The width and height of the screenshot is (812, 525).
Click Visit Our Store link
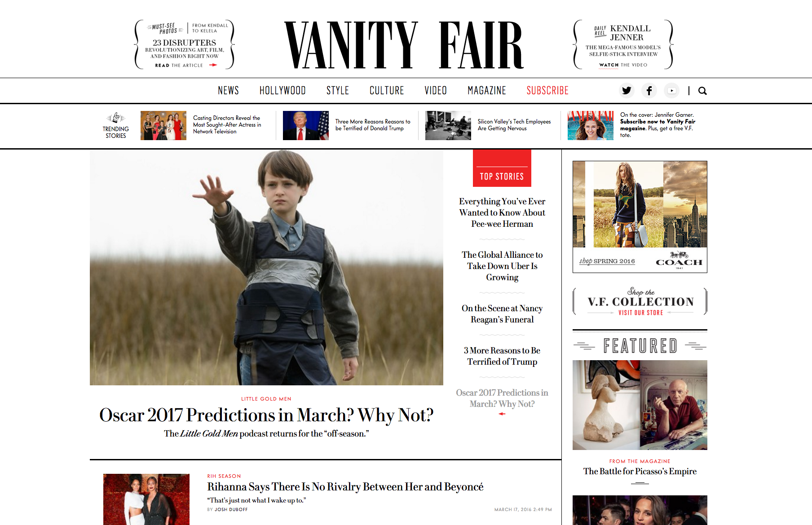click(640, 313)
